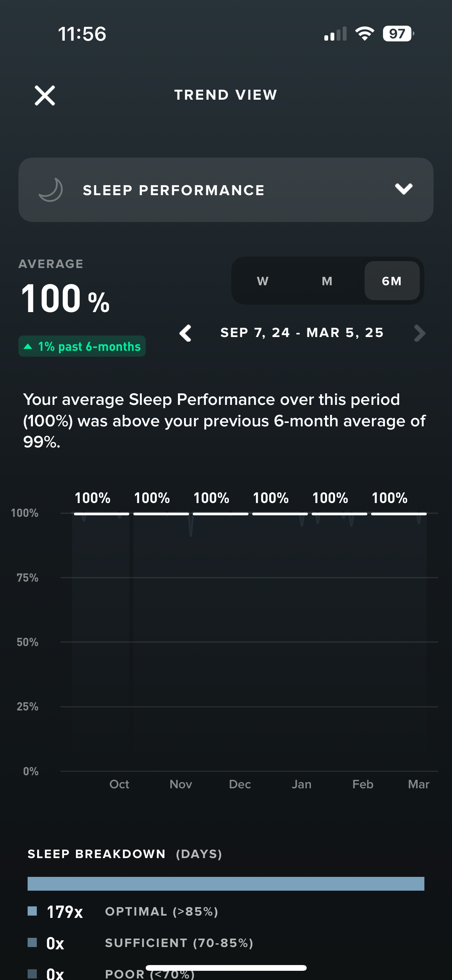The width and height of the screenshot is (452, 980).
Task: Select the Nov month marker on chart
Action: click(x=181, y=784)
